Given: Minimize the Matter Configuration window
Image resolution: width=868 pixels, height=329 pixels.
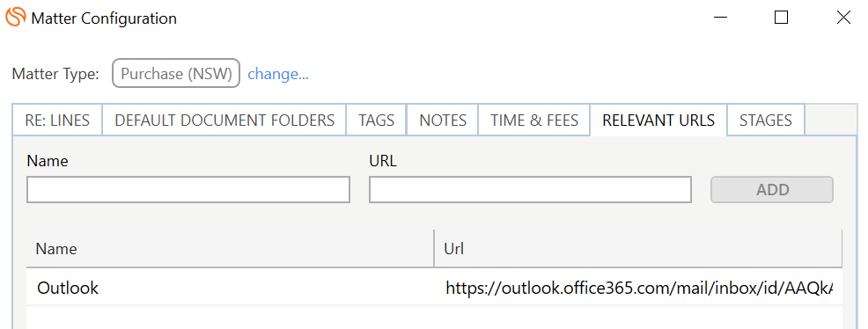Looking at the screenshot, I should [720, 18].
